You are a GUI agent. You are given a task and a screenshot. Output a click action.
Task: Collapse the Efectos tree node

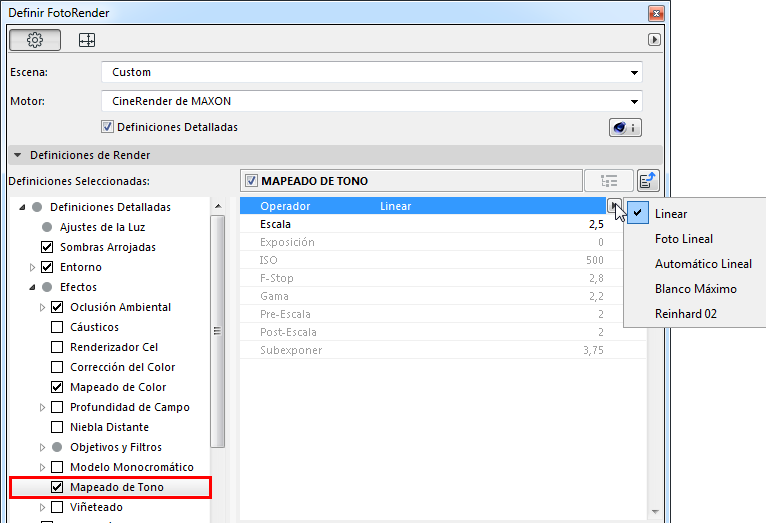point(32,287)
